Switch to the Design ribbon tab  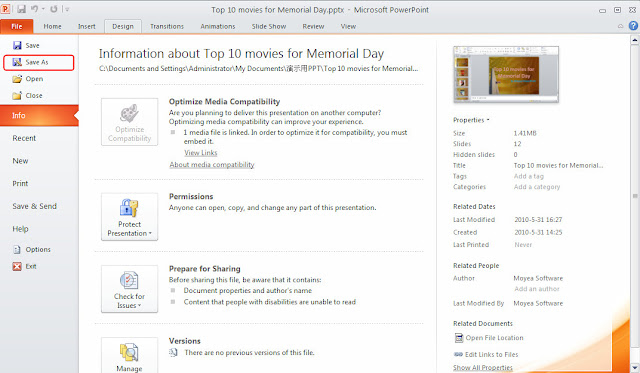(123, 26)
